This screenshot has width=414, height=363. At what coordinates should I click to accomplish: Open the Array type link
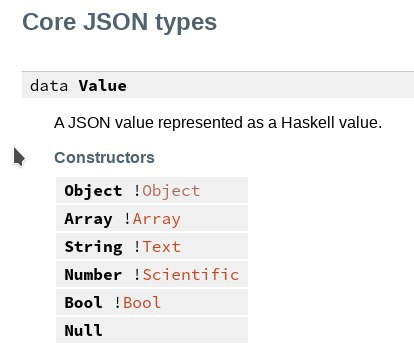pyautogui.click(x=157, y=219)
